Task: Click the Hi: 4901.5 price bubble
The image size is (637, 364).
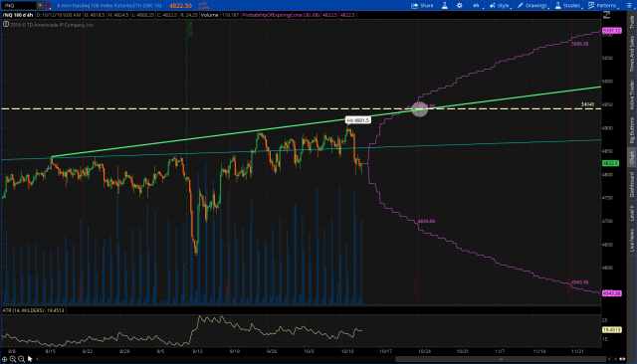Action: click(358, 120)
